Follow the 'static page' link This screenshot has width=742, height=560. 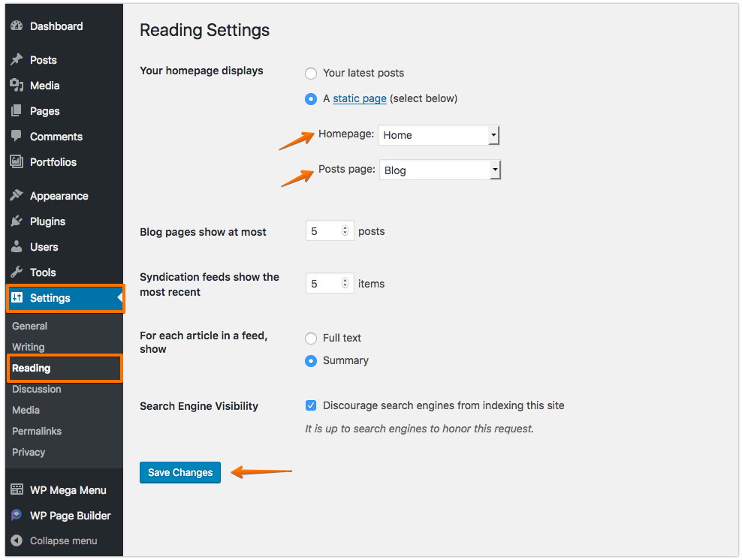[x=360, y=98]
